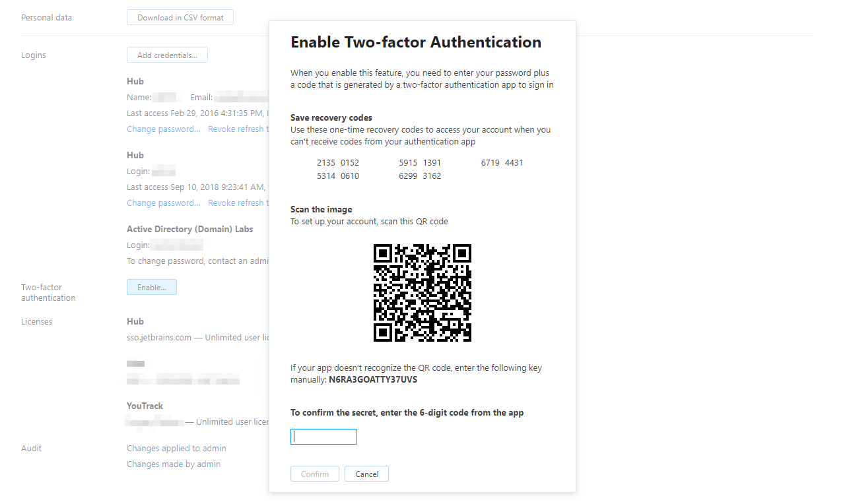Click the Enable Two-factor Authentication heading
Screen dimensions: 845x504
pyautogui.click(x=416, y=42)
